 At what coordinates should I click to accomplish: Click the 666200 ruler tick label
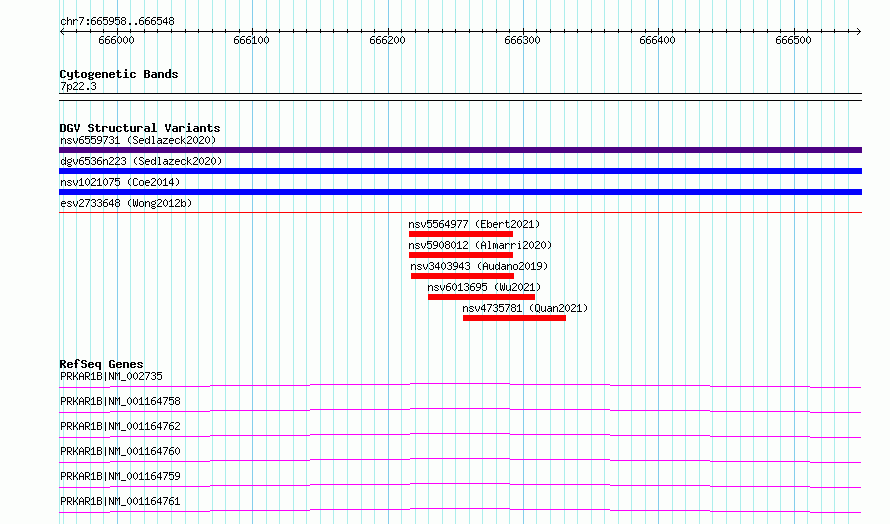[x=387, y=40]
